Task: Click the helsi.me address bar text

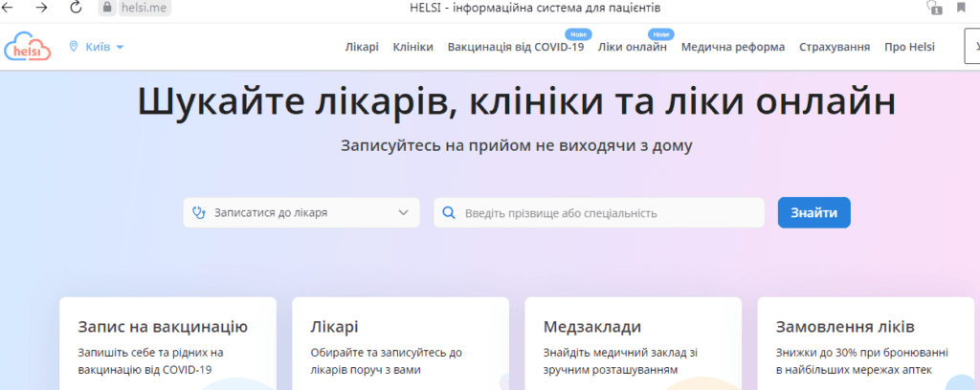Action: (144, 8)
